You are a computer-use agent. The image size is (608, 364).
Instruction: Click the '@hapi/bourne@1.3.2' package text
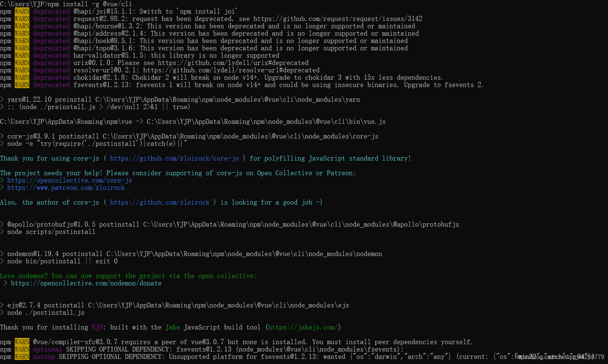108,26
